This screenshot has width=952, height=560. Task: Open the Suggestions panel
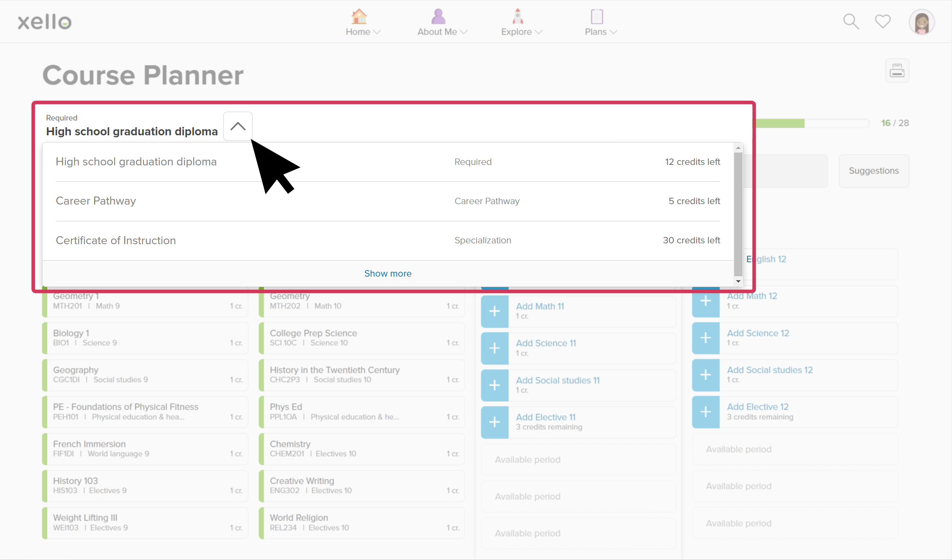coord(874,171)
